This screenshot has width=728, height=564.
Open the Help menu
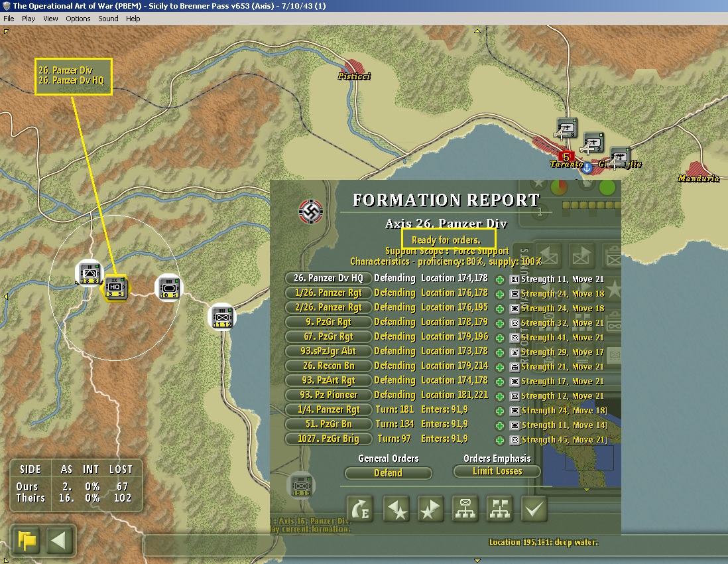point(133,19)
